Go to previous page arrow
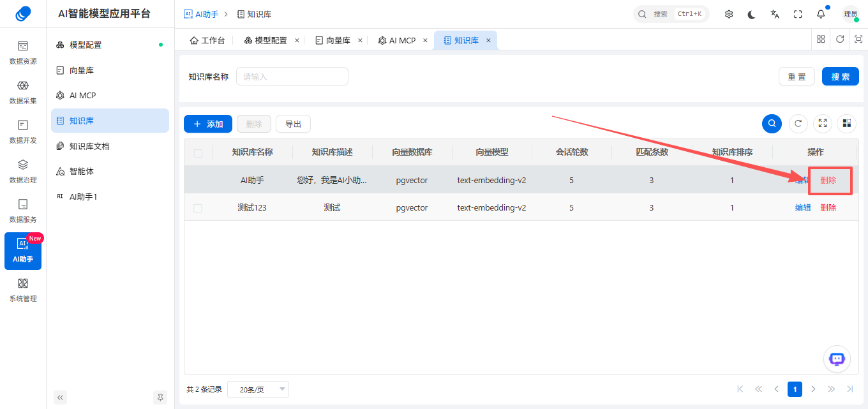This screenshot has width=868, height=409. [x=776, y=389]
